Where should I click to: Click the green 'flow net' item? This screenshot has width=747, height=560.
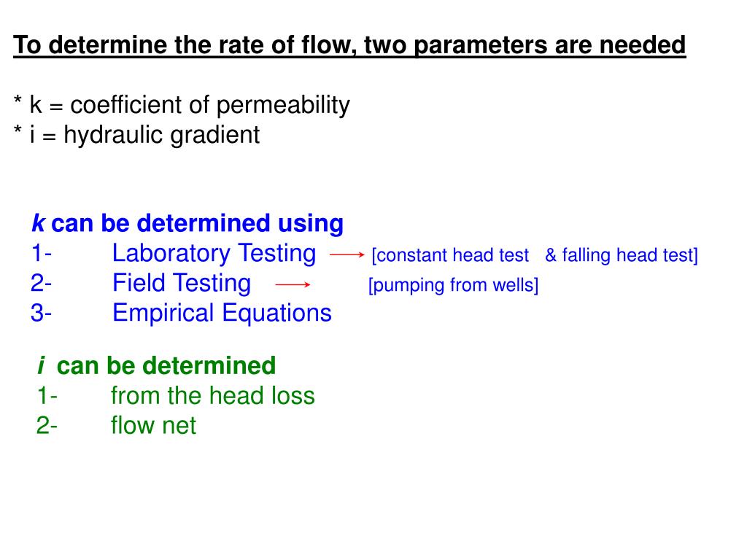[153, 426]
